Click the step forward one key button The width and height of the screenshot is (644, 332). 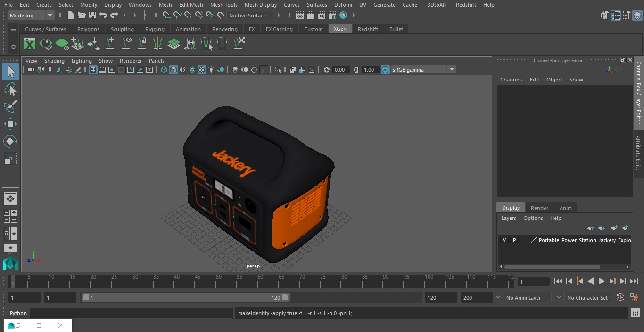point(612,281)
